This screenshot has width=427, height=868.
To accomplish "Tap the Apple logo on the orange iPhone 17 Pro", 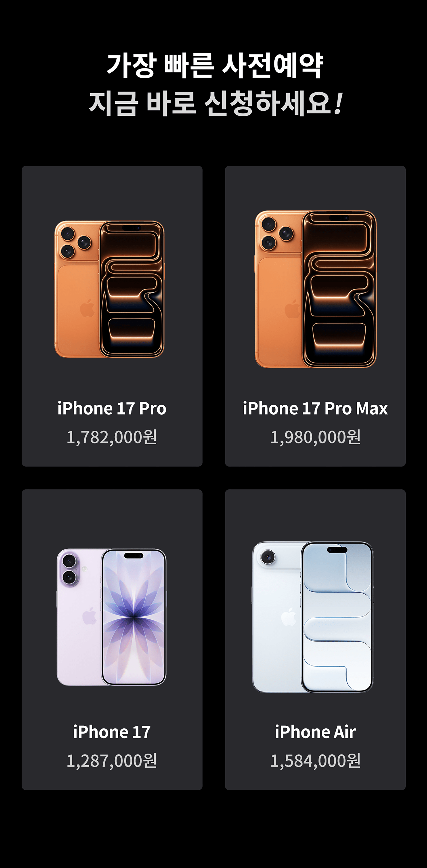I will pyautogui.click(x=87, y=308).
